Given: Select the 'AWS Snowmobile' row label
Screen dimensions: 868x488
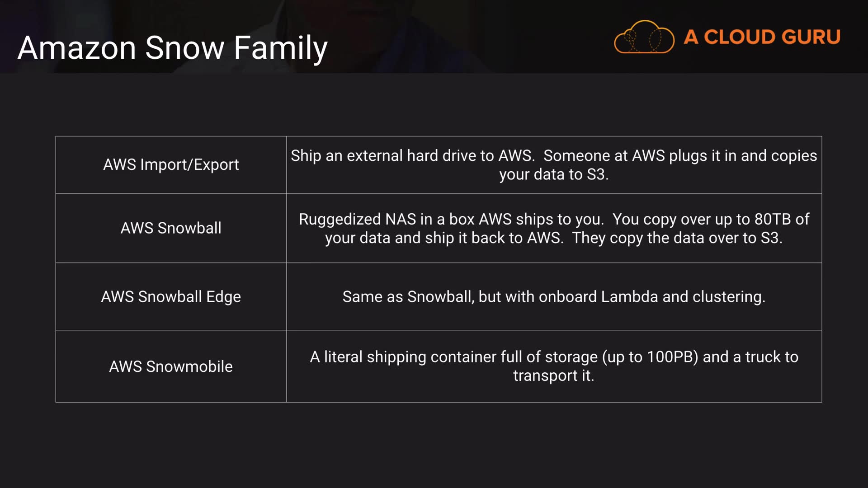Looking at the screenshot, I should point(171,366).
